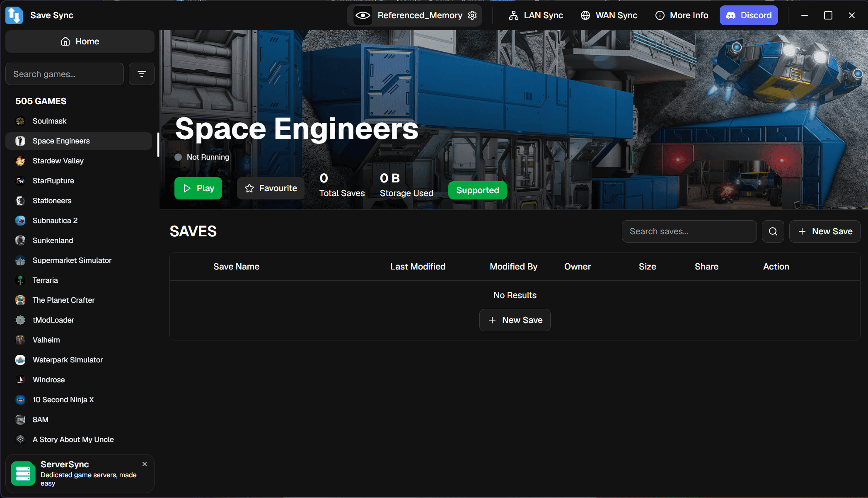Click the Save Sync app logo

tap(14, 15)
